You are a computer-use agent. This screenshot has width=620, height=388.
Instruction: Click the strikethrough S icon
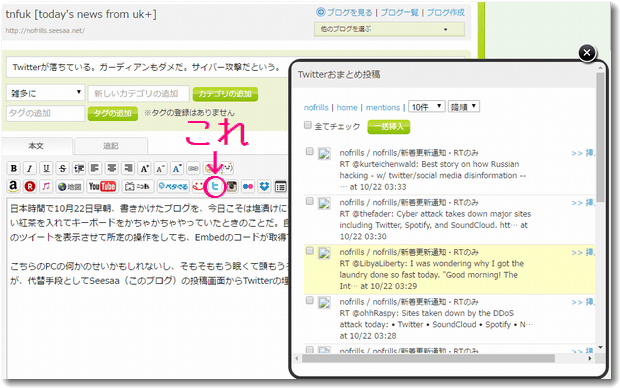point(62,168)
